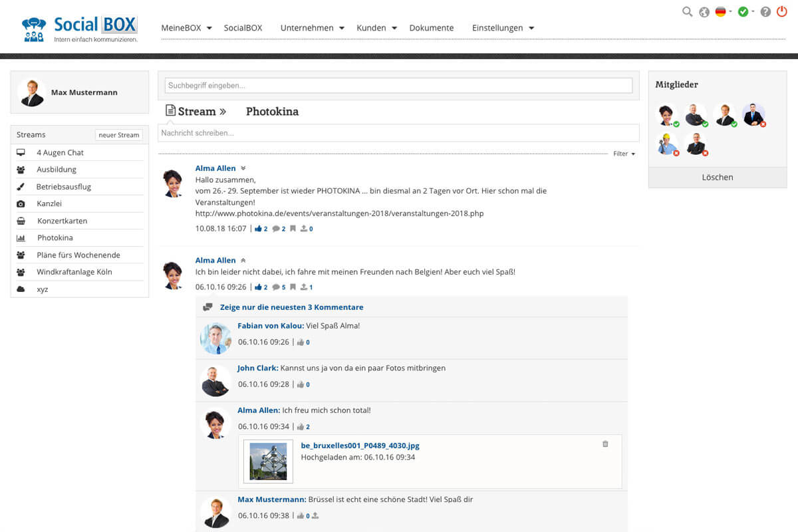798x532 pixels.
Task: Click comment bubble icon on 06.10.16 09:26 post
Action: point(277,287)
